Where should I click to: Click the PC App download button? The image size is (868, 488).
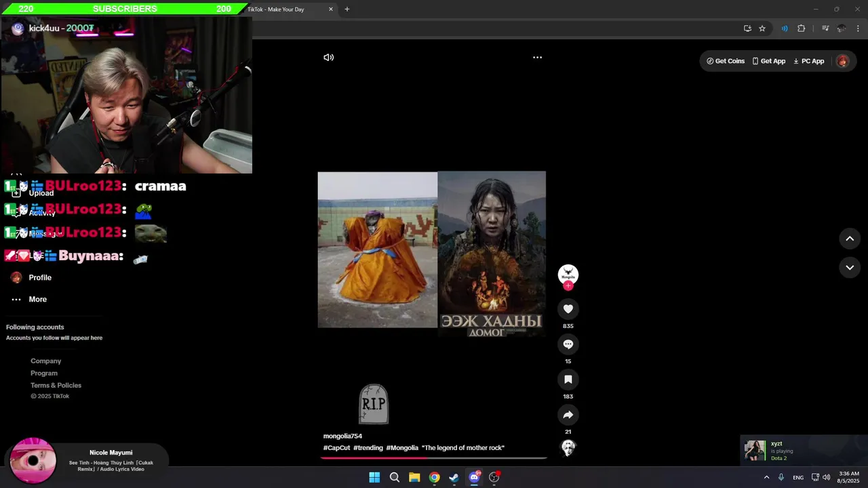[x=808, y=61]
